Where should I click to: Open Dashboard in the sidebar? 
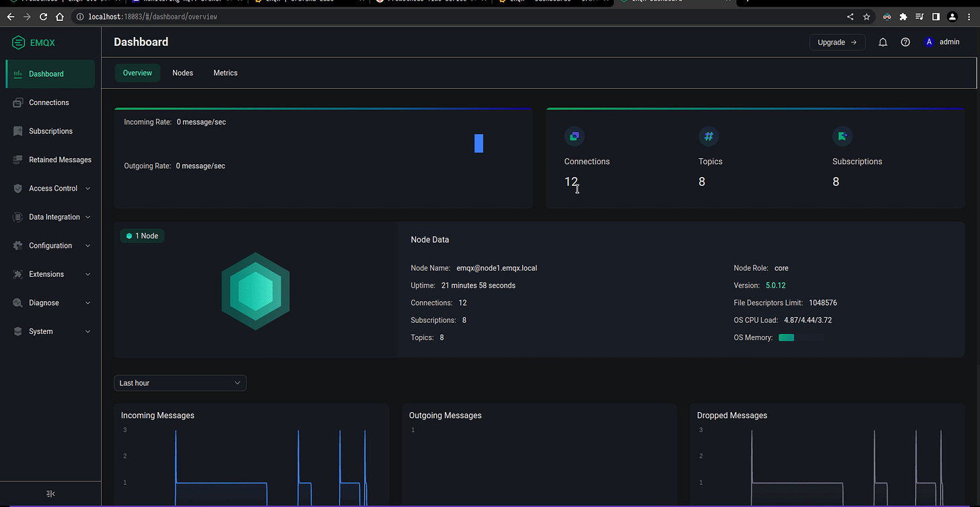[x=50, y=74]
